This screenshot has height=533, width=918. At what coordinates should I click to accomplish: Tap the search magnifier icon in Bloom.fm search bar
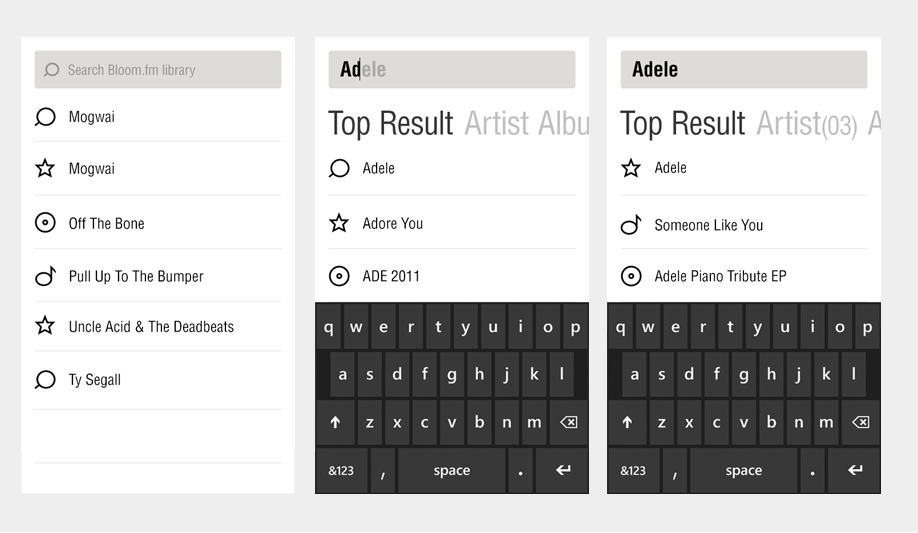click(51, 70)
